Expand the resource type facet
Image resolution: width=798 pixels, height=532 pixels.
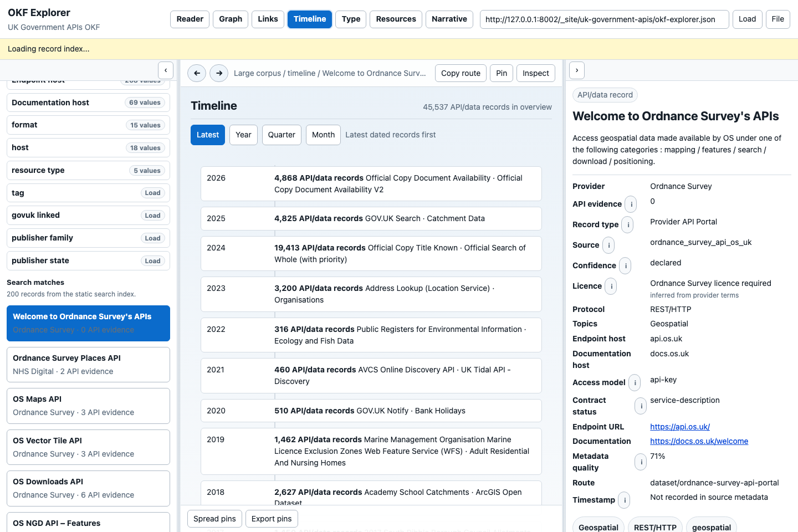(88, 170)
